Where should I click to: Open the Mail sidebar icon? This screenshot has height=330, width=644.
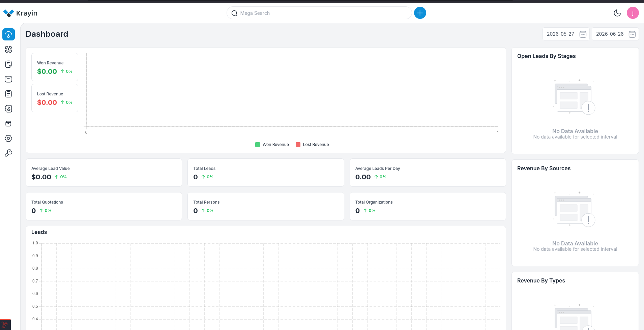click(8, 79)
